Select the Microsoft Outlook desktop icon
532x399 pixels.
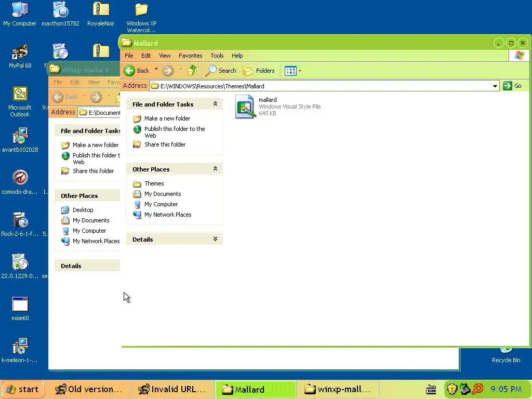20,101
